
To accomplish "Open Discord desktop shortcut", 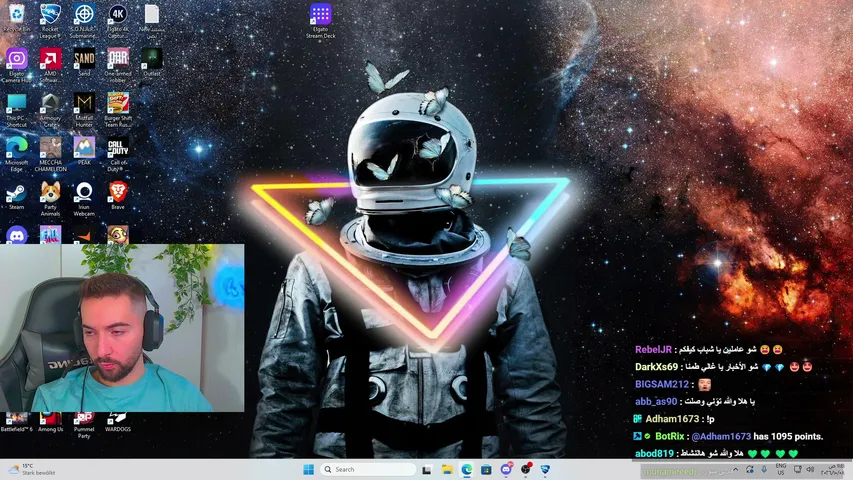I will [16, 235].
